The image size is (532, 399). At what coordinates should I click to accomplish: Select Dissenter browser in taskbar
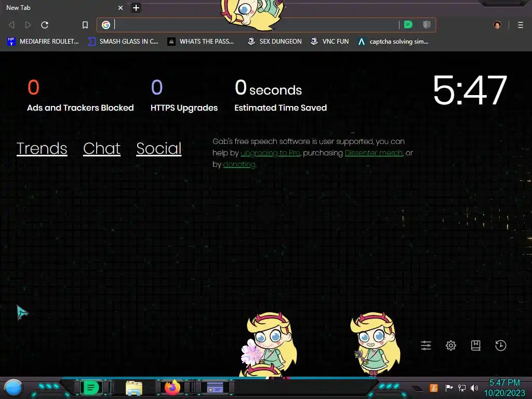[x=91, y=387]
